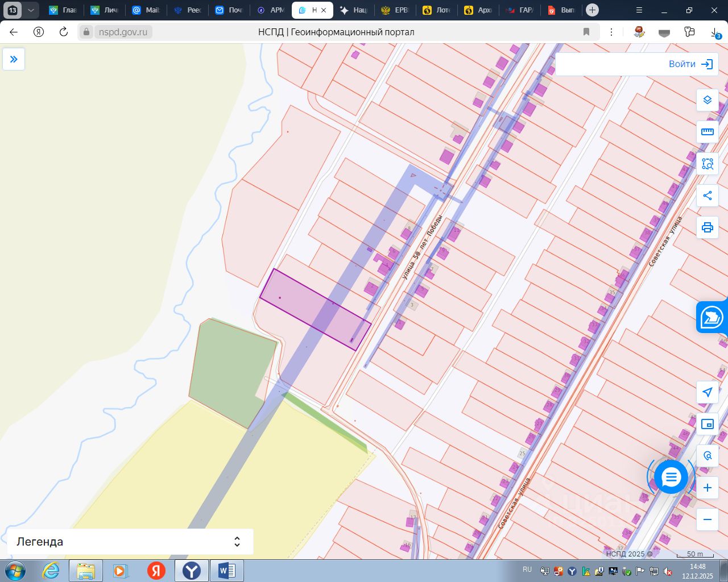Zoom out on the map
728x582 pixels.
tap(708, 519)
